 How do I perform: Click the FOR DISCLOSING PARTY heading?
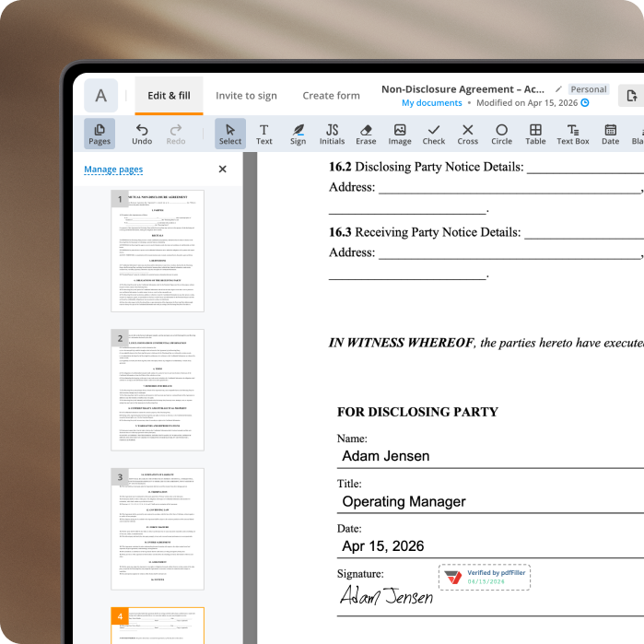tap(417, 412)
